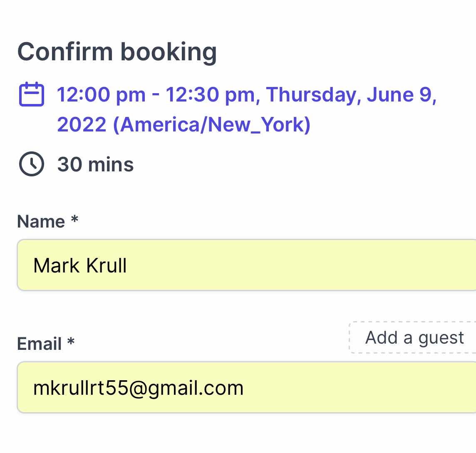Click the required asterisk after Email
The height and width of the screenshot is (453, 476).
tap(71, 342)
